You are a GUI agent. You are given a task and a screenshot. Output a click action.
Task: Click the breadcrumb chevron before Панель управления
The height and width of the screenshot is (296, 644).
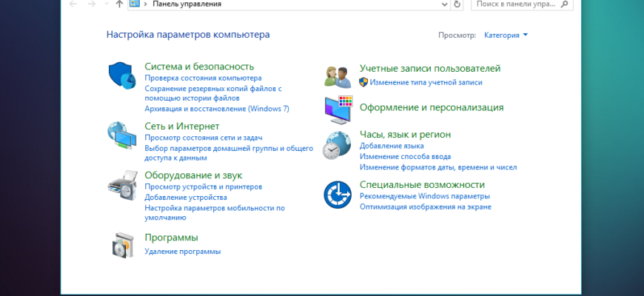(x=146, y=4)
